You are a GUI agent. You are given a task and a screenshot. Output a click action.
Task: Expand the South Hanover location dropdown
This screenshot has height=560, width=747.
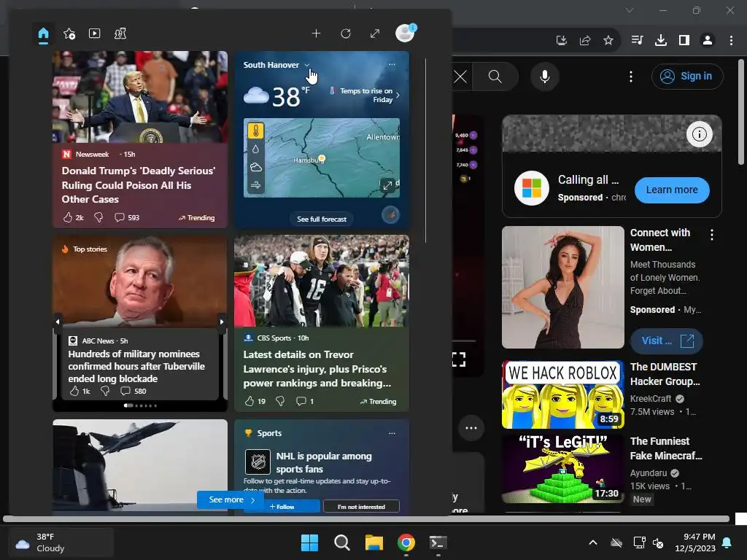[x=307, y=65]
